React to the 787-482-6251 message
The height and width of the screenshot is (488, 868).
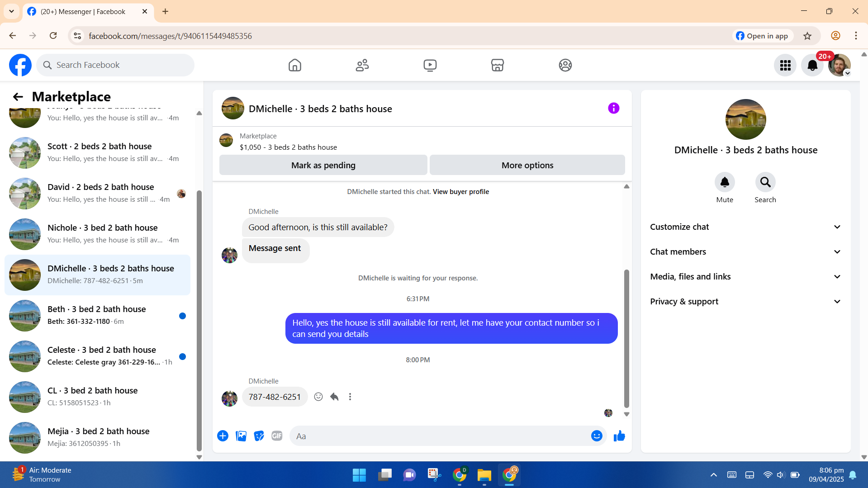[x=318, y=397]
